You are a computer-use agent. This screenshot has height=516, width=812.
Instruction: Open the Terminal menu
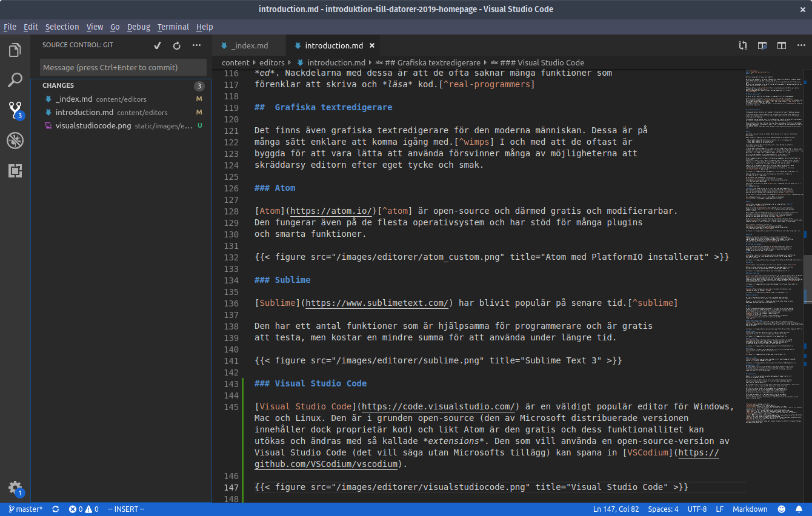[173, 27]
